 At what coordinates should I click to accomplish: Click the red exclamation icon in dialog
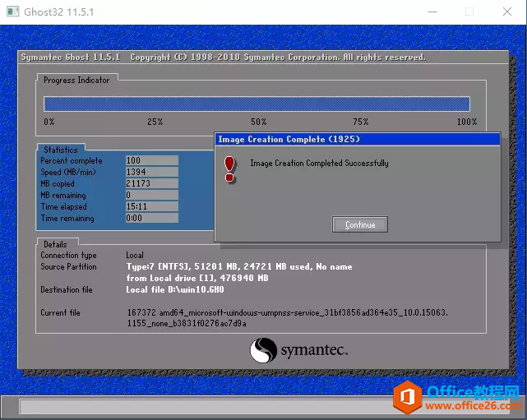pyautogui.click(x=229, y=169)
